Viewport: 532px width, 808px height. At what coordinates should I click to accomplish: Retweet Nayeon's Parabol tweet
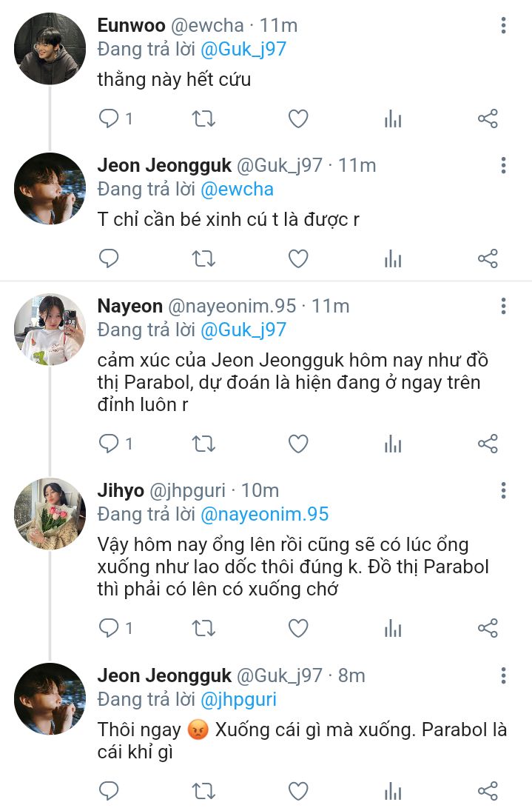point(203,443)
